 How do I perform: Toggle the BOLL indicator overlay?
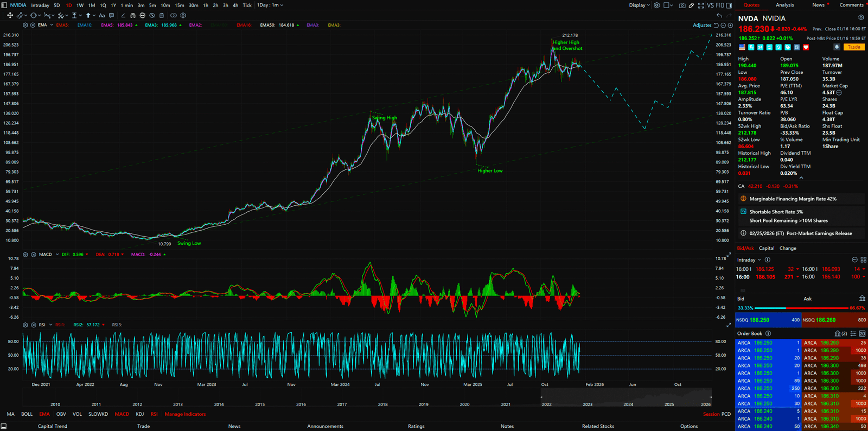coord(27,414)
